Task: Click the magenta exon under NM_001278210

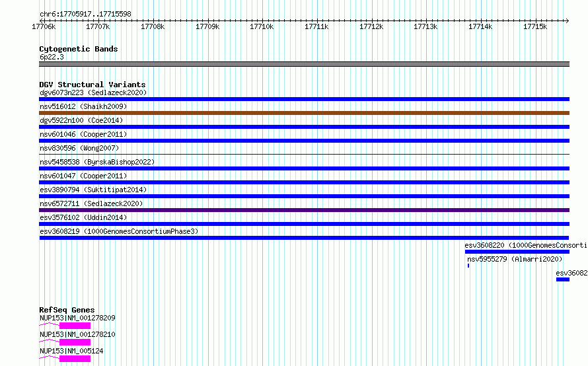Action: coord(75,342)
